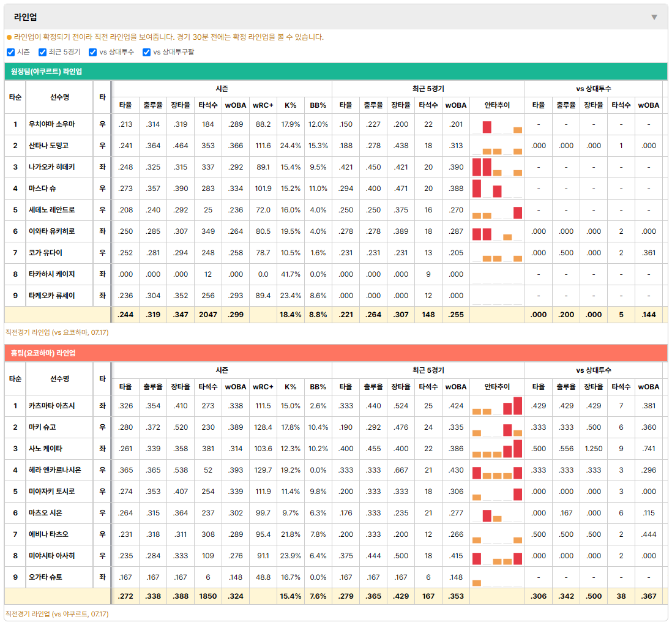The height and width of the screenshot is (625, 672).
Task: Click the hit trend chart for 마스다 슈
Action: coord(497,189)
